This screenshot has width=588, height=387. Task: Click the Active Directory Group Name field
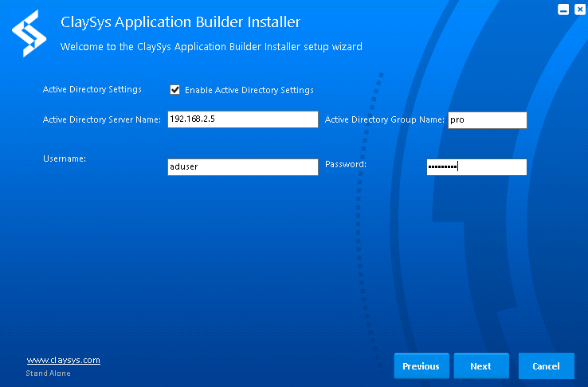(487, 120)
